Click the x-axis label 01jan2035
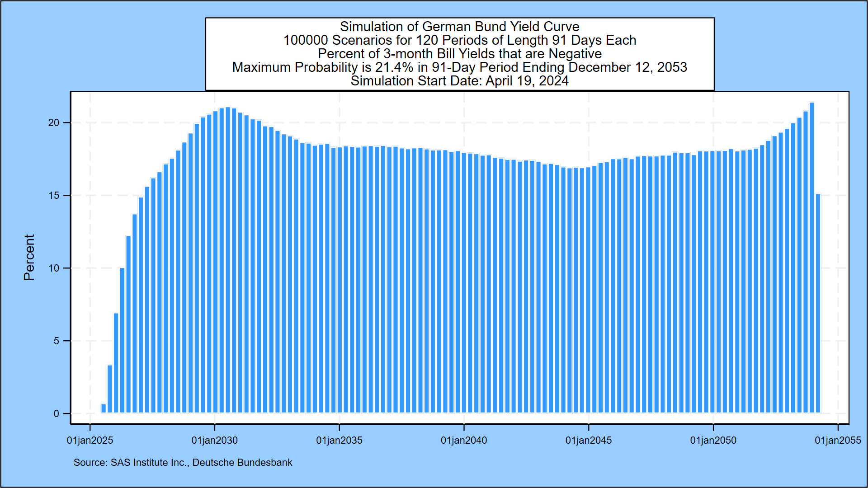Viewport: 868px width, 488px height. pos(339,441)
